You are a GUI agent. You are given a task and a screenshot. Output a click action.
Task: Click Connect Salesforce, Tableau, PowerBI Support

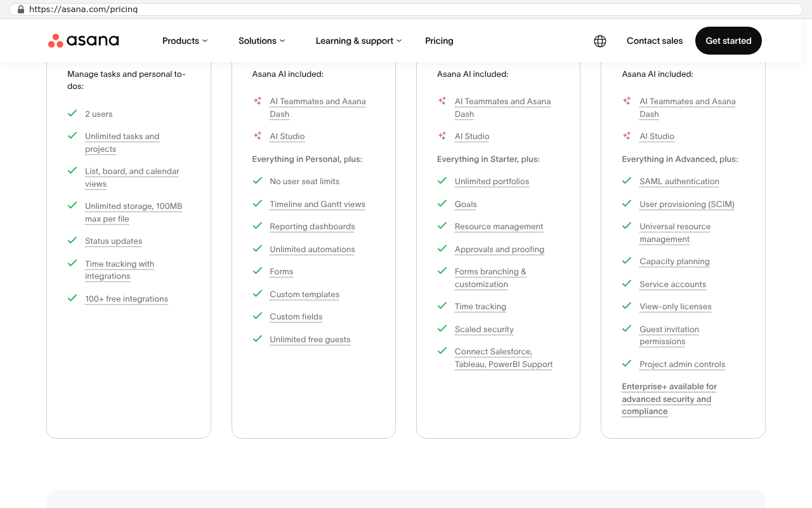(x=504, y=358)
